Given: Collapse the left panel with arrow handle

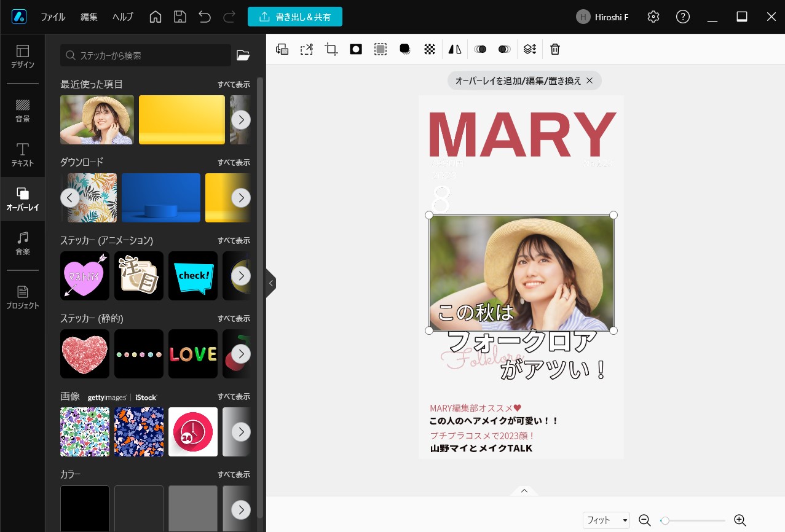Looking at the screenshot, I should point(270,283).
